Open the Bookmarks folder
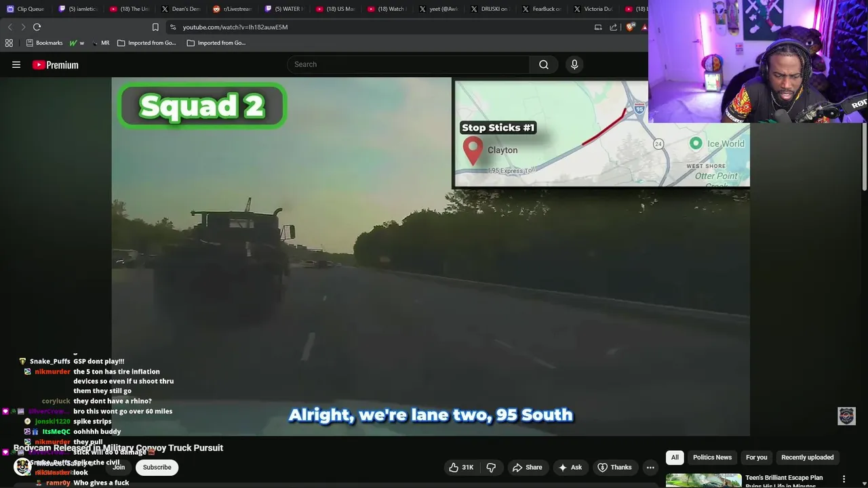868x488 pixels. click(44, 43)
